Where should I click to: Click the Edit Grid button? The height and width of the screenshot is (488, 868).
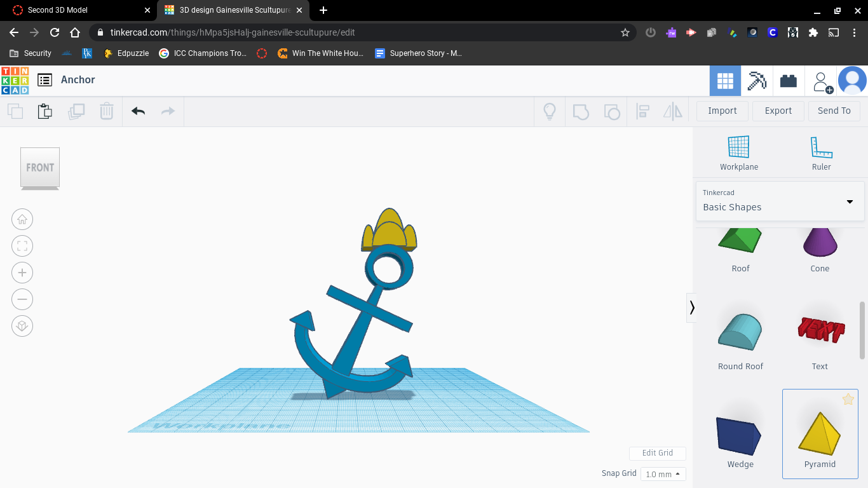click(657, 453)
